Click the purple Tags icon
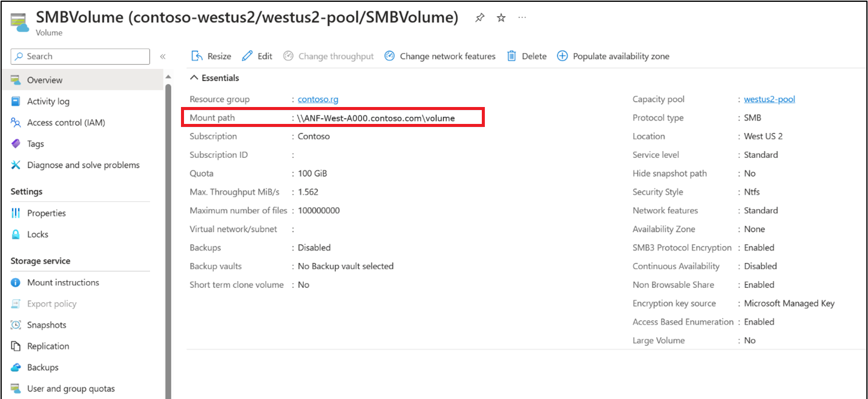The height and width of the screenshot is (399, 868). point(16,144)
